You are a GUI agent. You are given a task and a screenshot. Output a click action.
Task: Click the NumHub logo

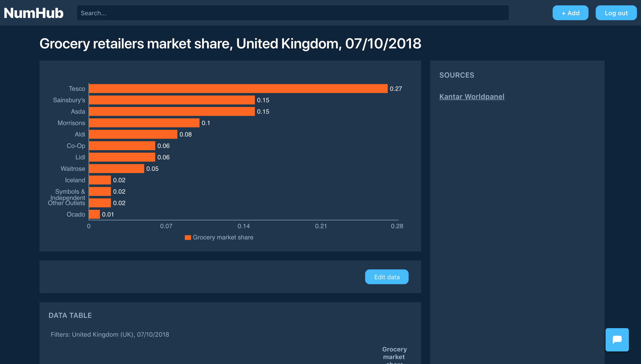[34, 13]
